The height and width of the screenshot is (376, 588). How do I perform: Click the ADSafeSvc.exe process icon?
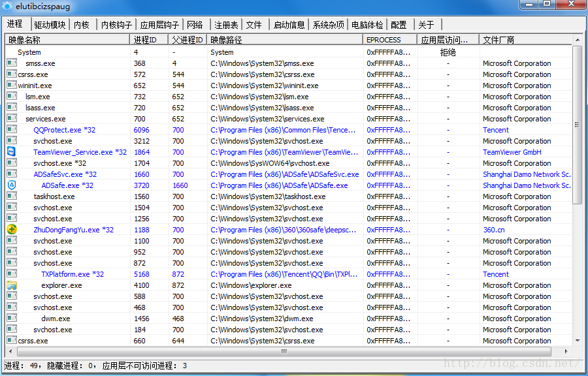click(12, 174)
